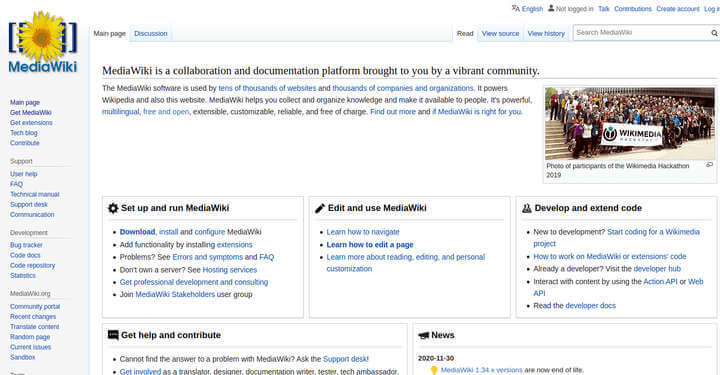Click the Create account link
This screenshot has height=375, width=720.
[x=678, y=9]
